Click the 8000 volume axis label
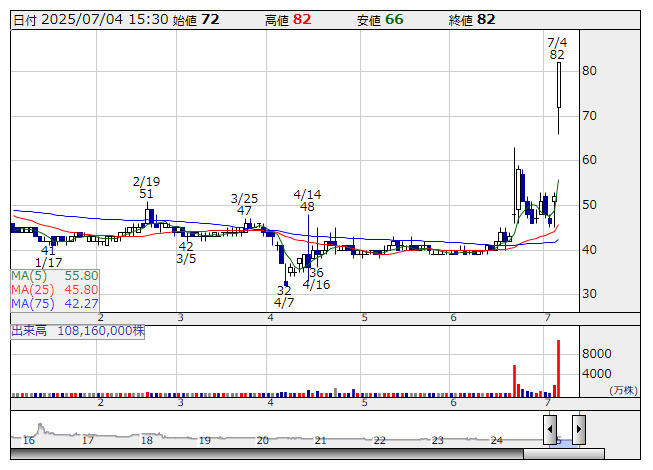Image resolution: width=653 pixels, height=470 pixels. click(x=596, y=354)
